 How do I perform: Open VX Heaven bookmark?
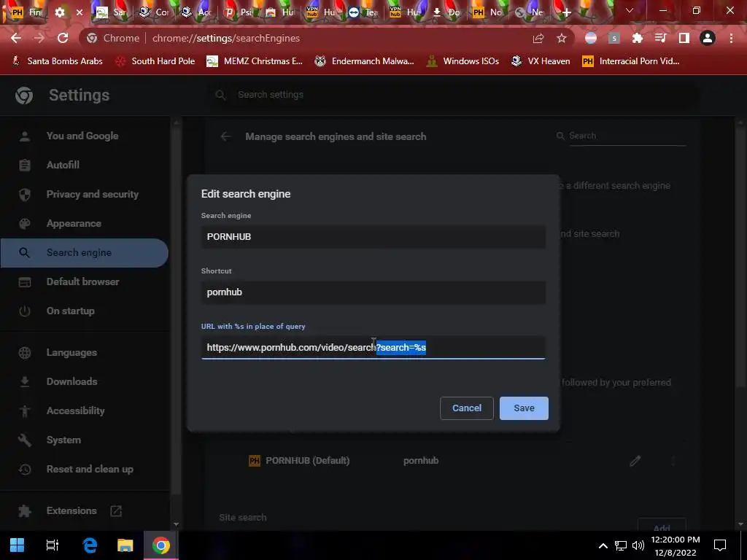coord(541,61)
